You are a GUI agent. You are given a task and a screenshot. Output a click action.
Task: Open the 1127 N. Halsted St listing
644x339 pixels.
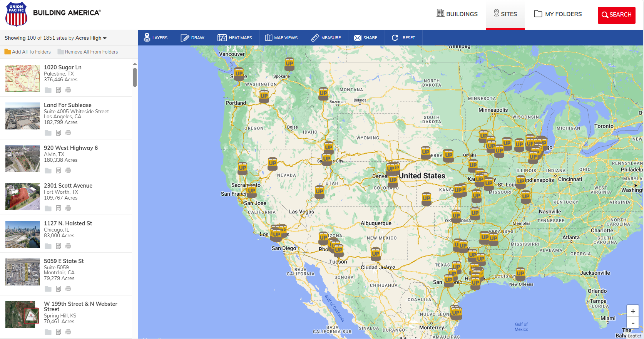(x=68, y=223)
